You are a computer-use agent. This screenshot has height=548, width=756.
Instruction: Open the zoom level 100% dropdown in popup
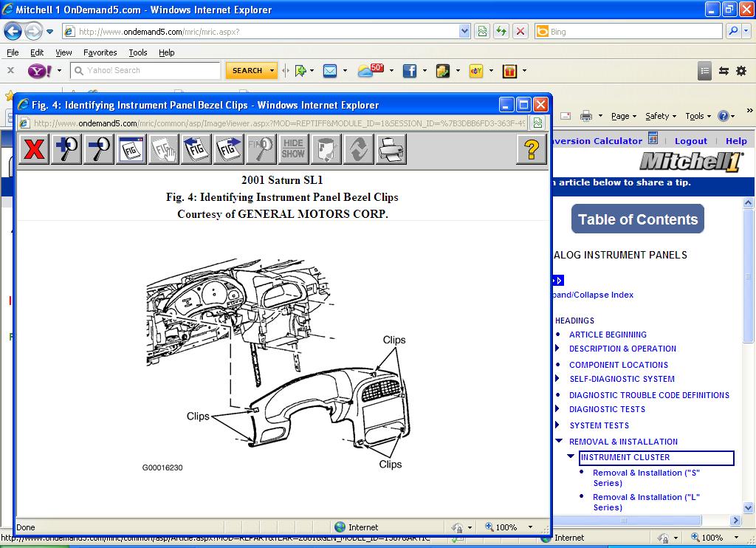tap(530, 527)
